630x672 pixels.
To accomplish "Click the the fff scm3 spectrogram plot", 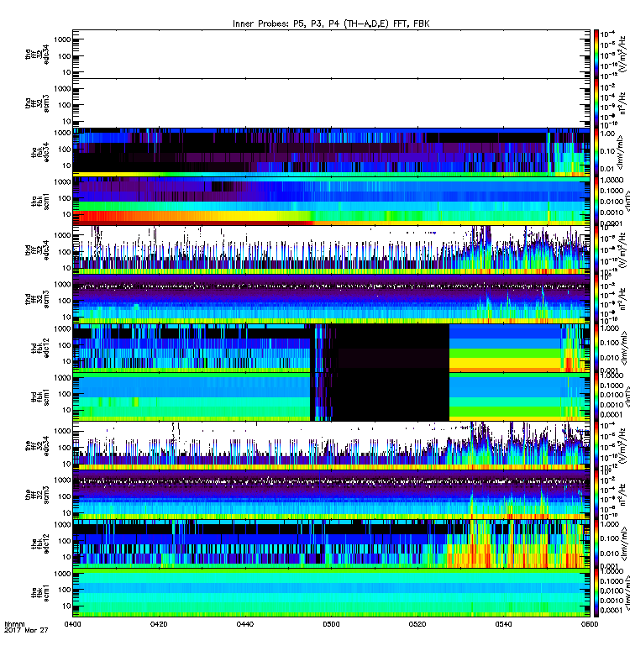I will click(x=331, y=495).
